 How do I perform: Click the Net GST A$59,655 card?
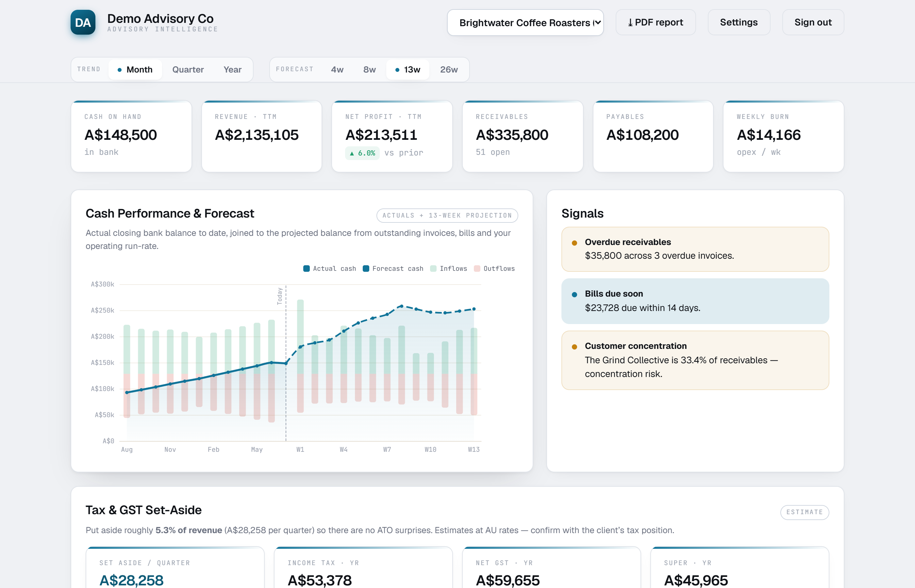551,567
